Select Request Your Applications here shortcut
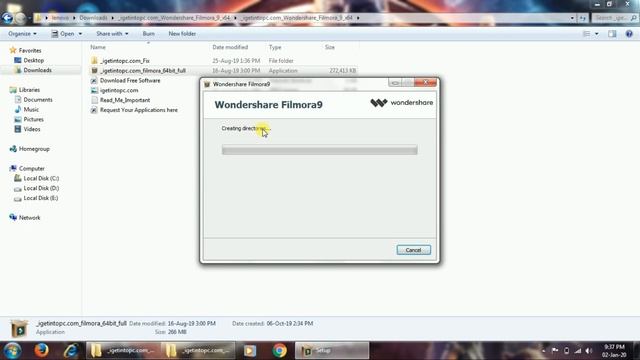 138,110
